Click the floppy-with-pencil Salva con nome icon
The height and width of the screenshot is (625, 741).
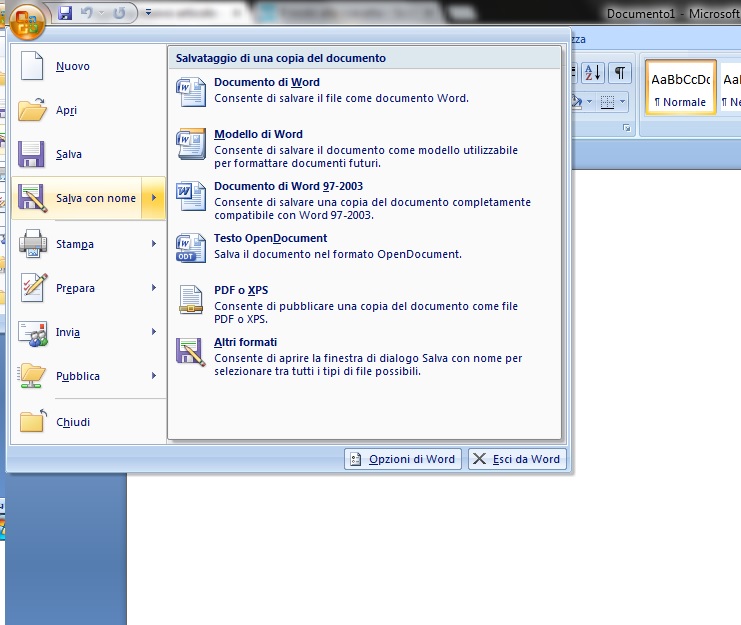pos(32,198)
